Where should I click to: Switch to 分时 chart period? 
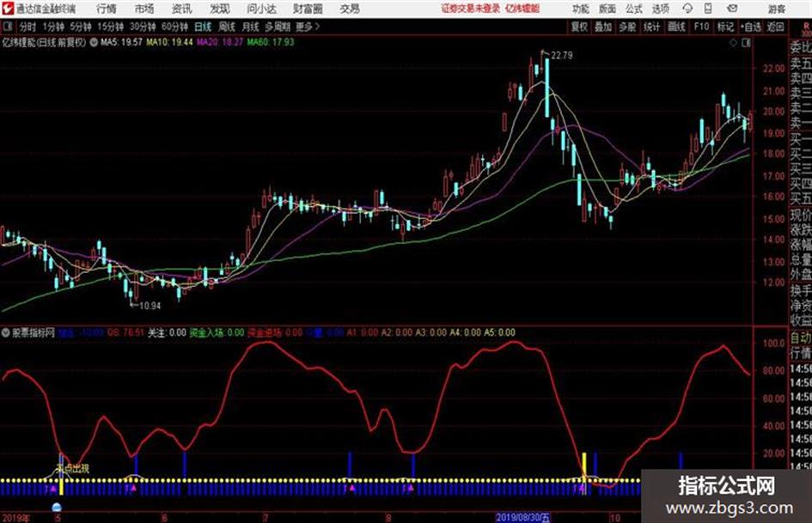tap(27, 27)
